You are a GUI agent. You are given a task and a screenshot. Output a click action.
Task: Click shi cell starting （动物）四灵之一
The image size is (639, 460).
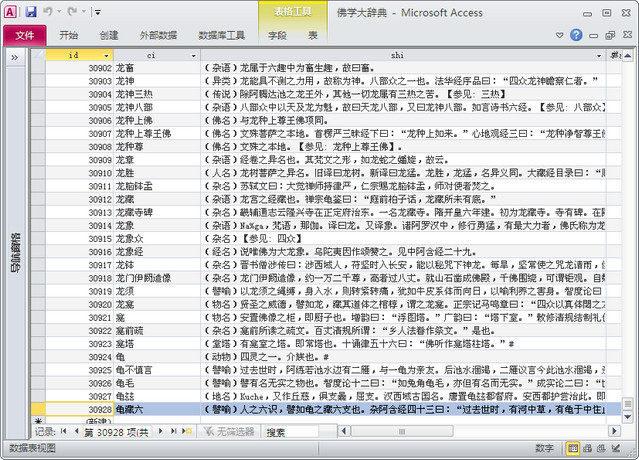[403, 357]
